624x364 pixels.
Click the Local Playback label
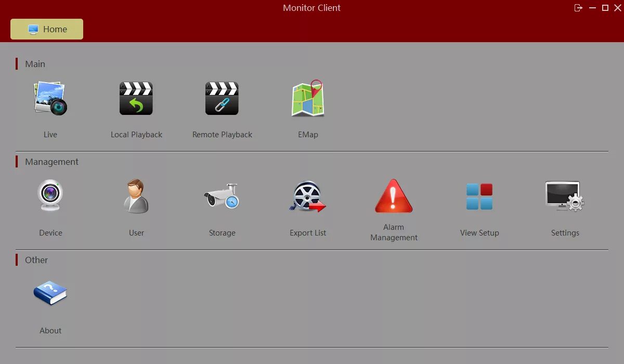[x=136, y=135]
